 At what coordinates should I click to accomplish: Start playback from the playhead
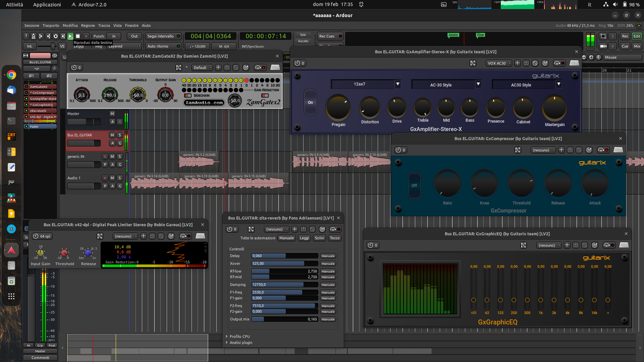(70, 36)
